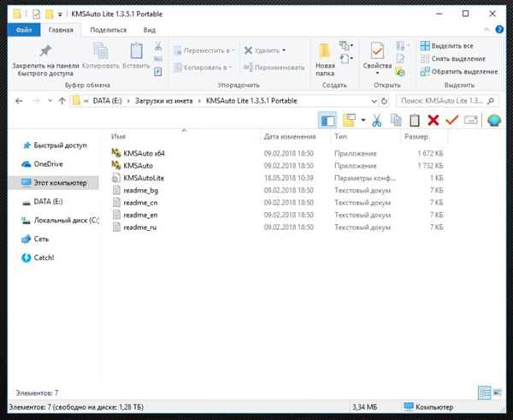
Task: Select Этот компьютер in navigation pane
Action: (55, 183)
